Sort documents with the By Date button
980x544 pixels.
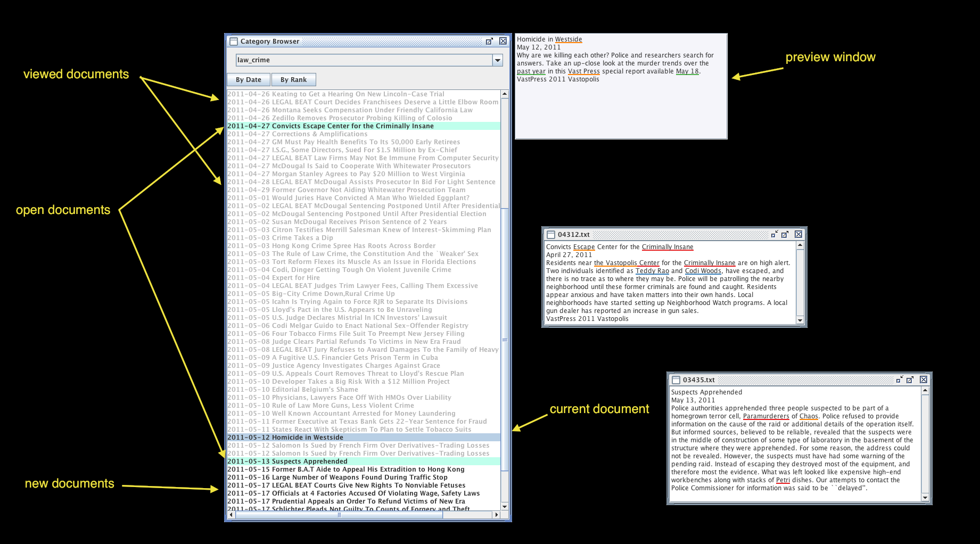tap(249, 80)
